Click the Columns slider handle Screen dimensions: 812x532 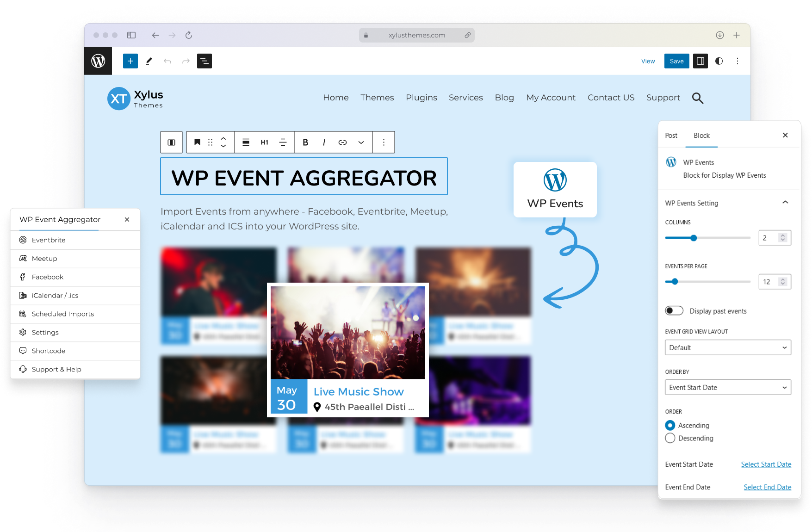694,238
